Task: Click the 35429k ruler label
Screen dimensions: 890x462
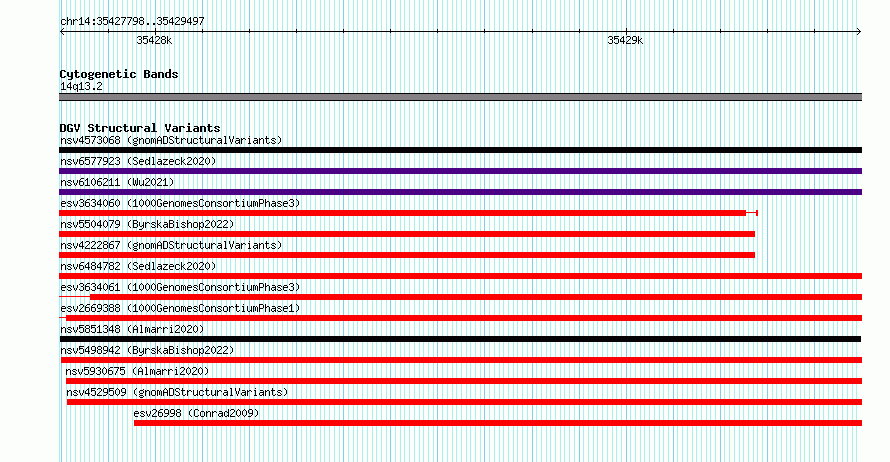Action: pos(625,40)
